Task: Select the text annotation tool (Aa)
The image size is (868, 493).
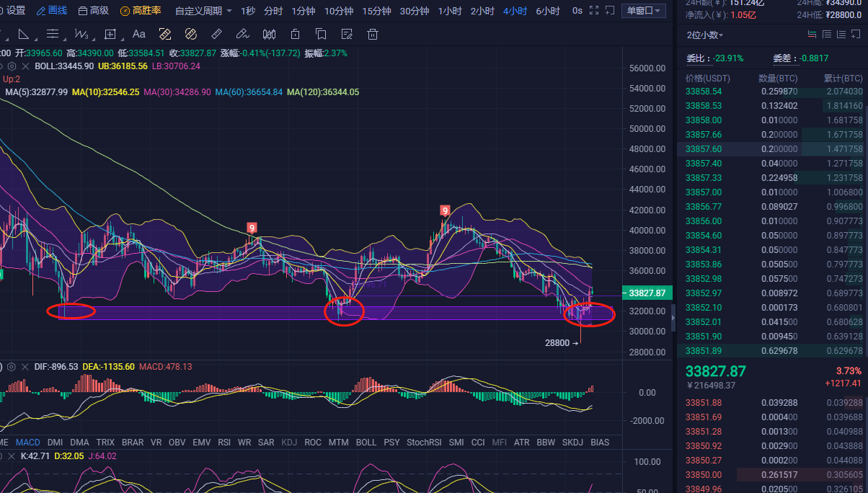Action: 138,34
